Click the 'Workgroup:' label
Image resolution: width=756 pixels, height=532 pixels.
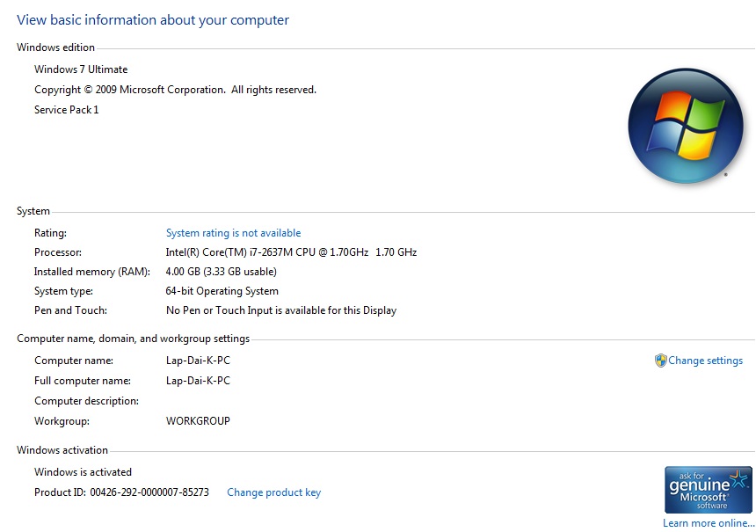(x=62, y=421)
